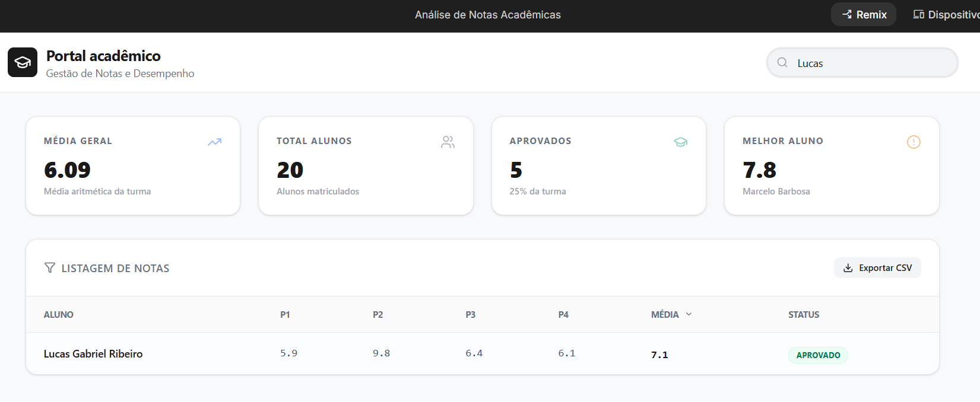Click the TOTAL ALUNOS card label
Viewport: 980px width, 402px height.
tap(314, 141)
